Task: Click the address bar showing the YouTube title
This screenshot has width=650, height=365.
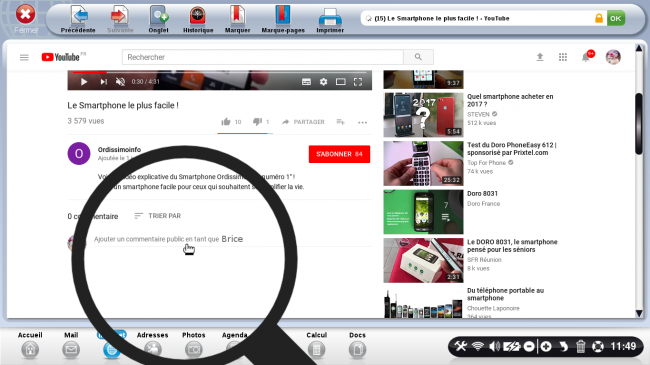Action: pyautogui.click(x=477, y=18)
